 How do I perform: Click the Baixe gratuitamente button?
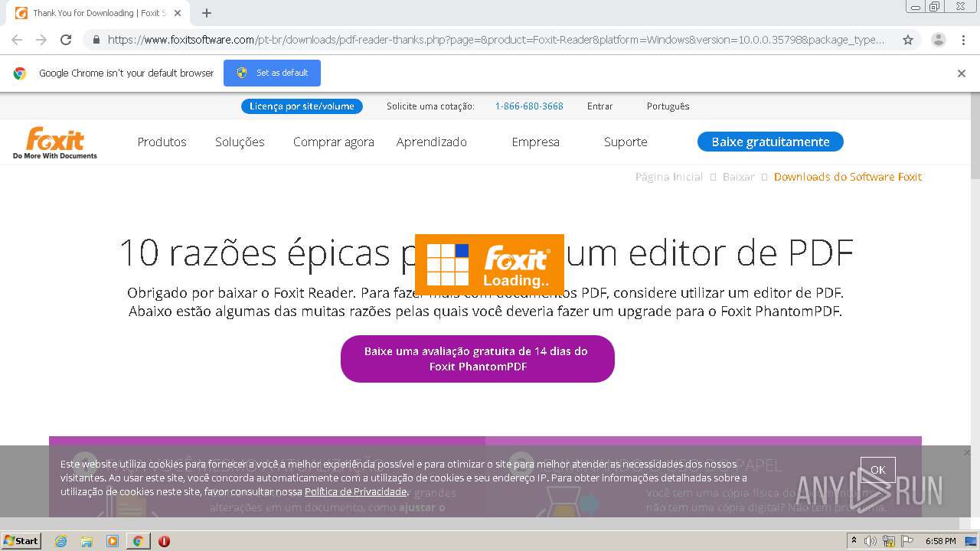point(770,142)
